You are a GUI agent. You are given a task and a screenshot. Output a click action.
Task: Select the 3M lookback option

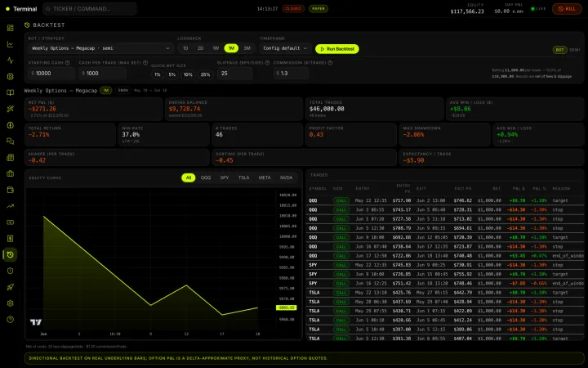click(247, 48)
